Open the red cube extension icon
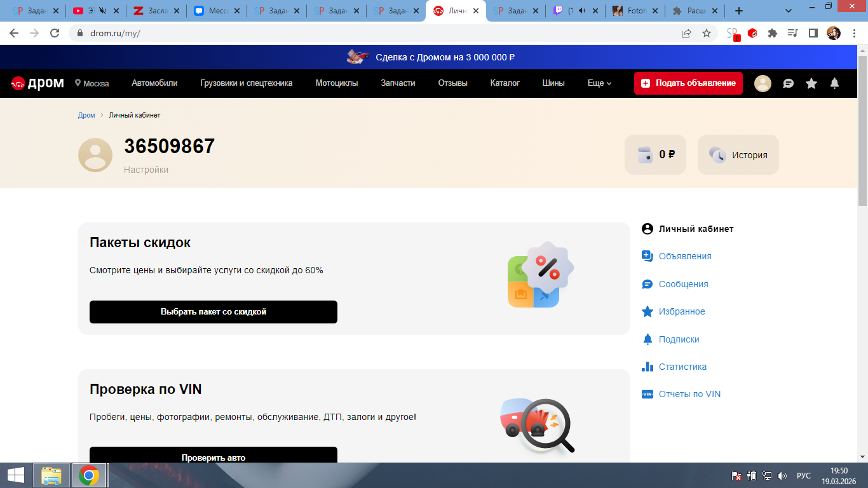The height and width of the screenshot is (488, 868). pos(752,33)
